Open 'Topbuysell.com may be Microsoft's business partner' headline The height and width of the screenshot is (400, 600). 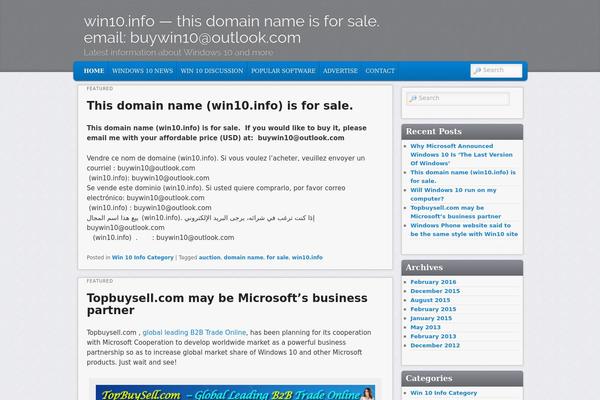coord(227,304)
